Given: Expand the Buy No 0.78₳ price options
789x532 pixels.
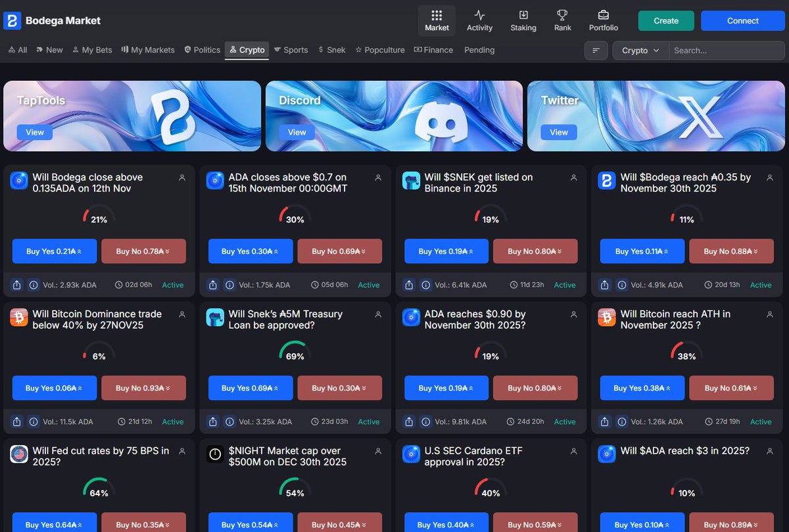Looking at the screenshot, I should click(168, 251).
